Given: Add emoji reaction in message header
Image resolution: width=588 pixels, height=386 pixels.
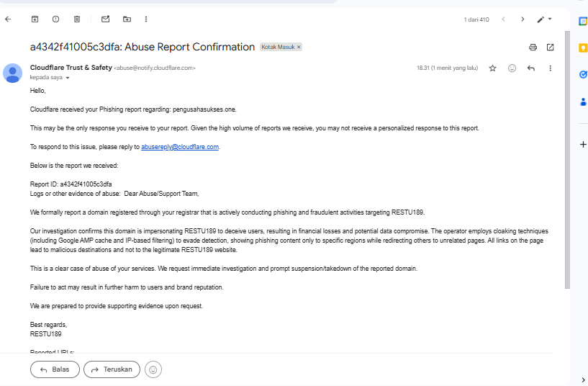Looking at the screenshot, I should (x=512, y=68).
